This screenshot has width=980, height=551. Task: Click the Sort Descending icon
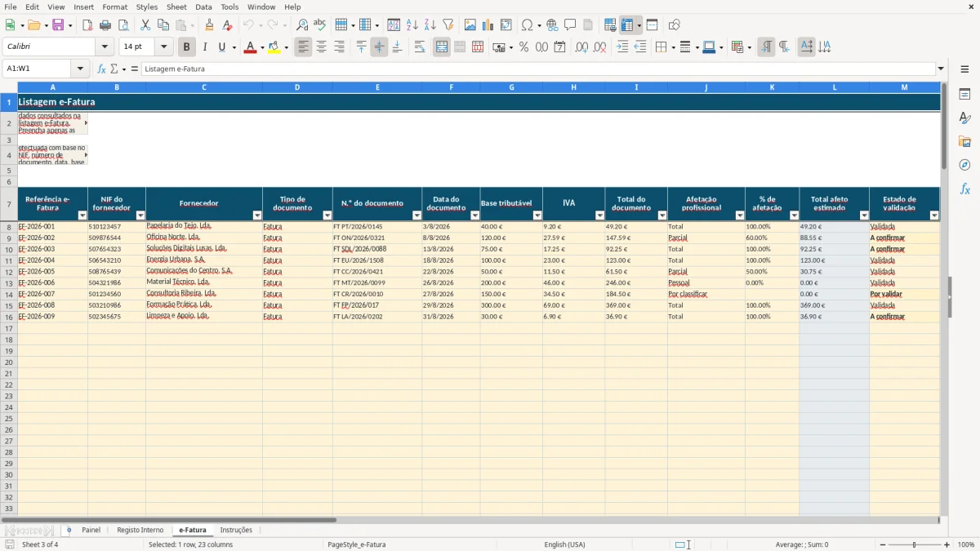coord(430,25)
